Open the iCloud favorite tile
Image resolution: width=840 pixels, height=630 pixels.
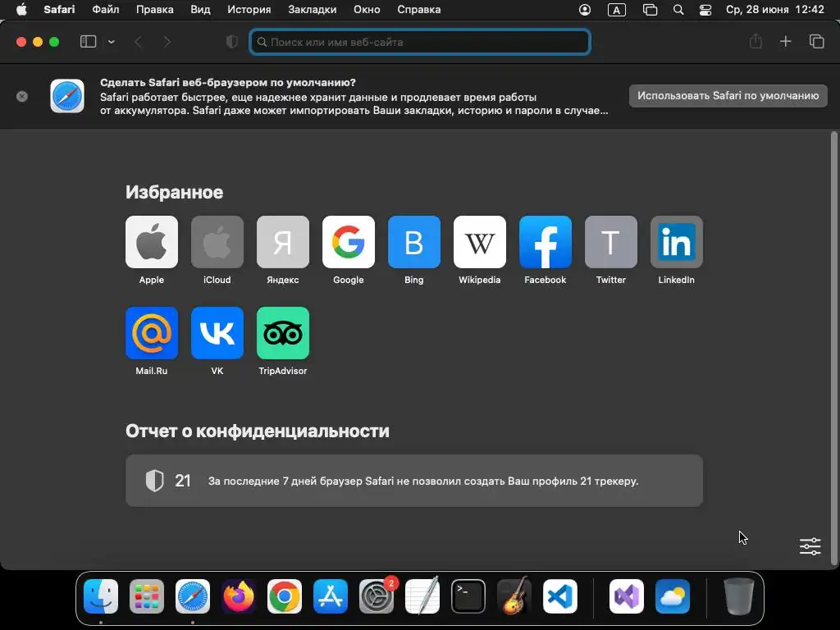pyautogui.click(x=217, y=242)
